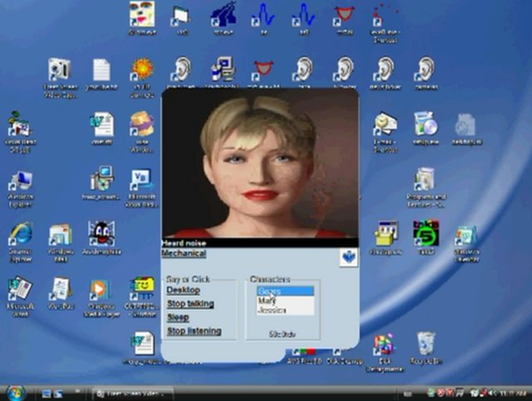This screenshot has height=401, width=532.
Task: Select Mary in the Characters list
Action: [286, 301]
